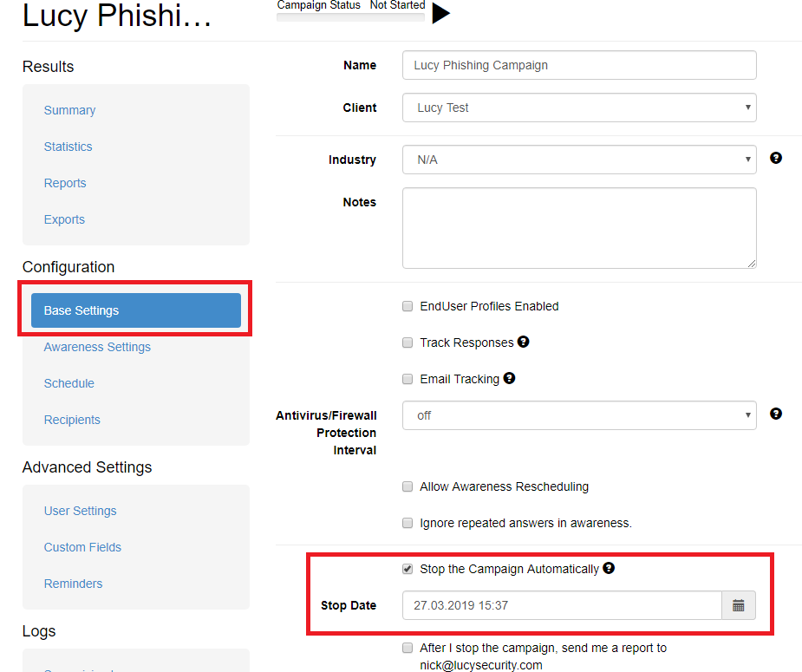Viewport: 802px width, 672px height.
Task: Uncheck Stop the Campaign Automatically
Action: point(408,569)
